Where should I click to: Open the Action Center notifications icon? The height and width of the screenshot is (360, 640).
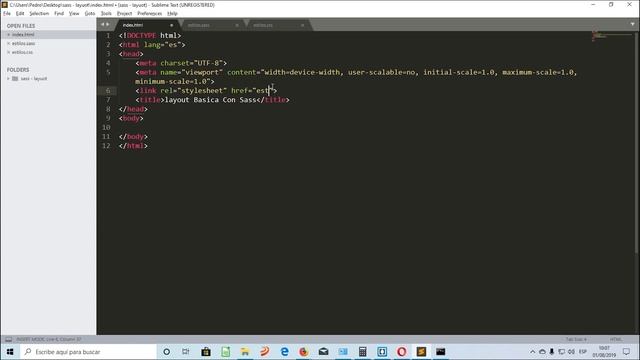click(x=627, y=351)
